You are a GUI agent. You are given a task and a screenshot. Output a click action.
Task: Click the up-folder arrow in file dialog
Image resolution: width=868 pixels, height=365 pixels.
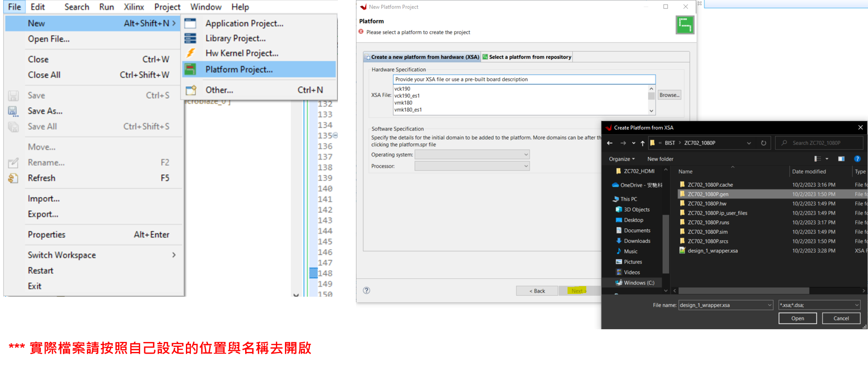[x=642, y=143]
